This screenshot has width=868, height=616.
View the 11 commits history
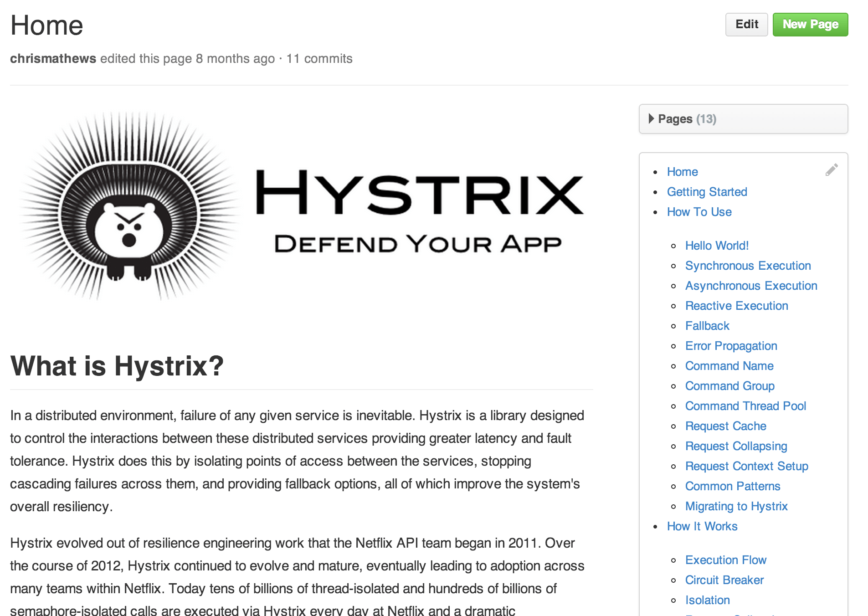[x=319, y=59]
